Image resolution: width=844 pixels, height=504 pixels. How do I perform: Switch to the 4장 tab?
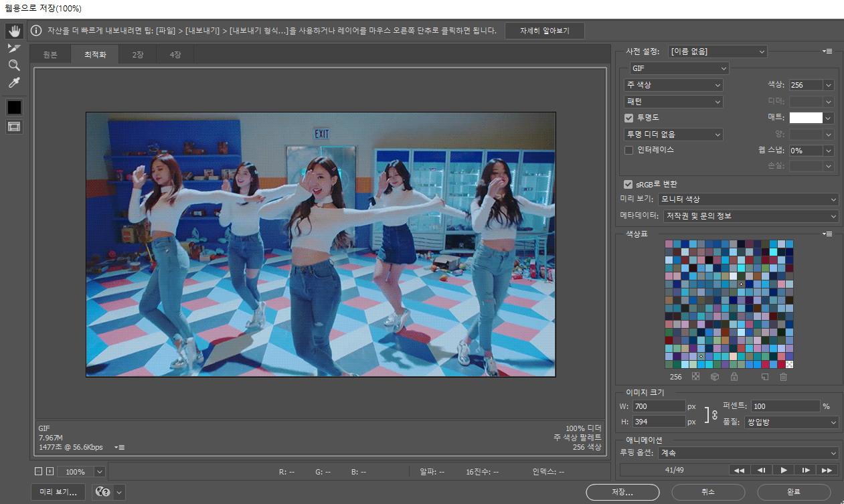click(x=175, y=55)
